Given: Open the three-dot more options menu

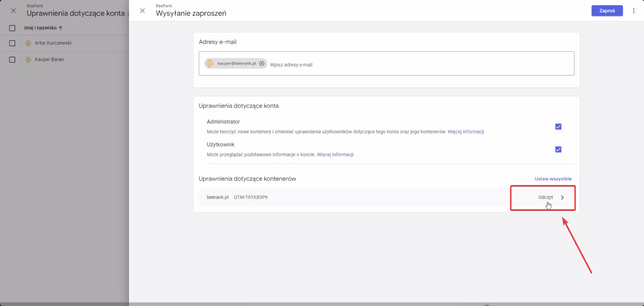Looking at the screenshot, I should click(x=633, y=11).
